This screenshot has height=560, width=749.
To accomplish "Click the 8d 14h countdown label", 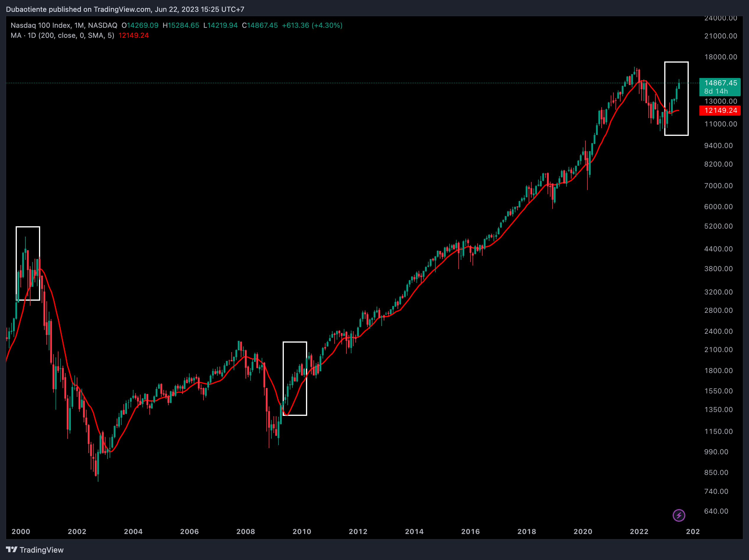I will tap(716, 92).
